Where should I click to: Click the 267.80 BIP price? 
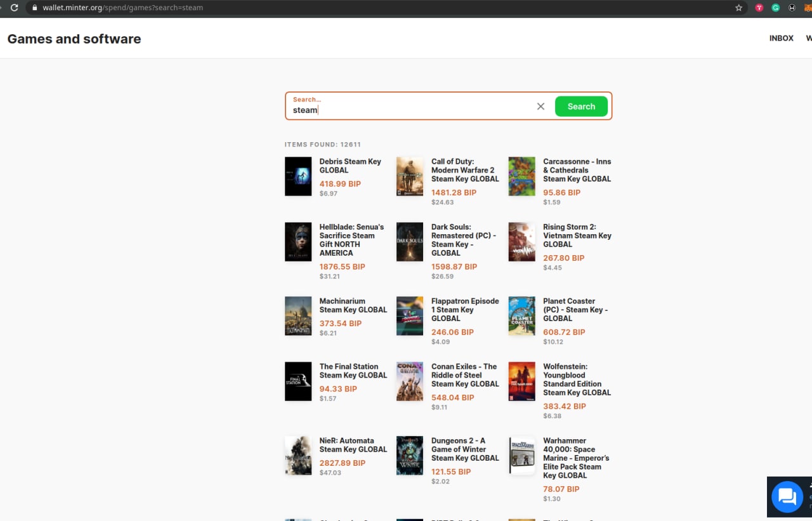click(x=564, y=258)
